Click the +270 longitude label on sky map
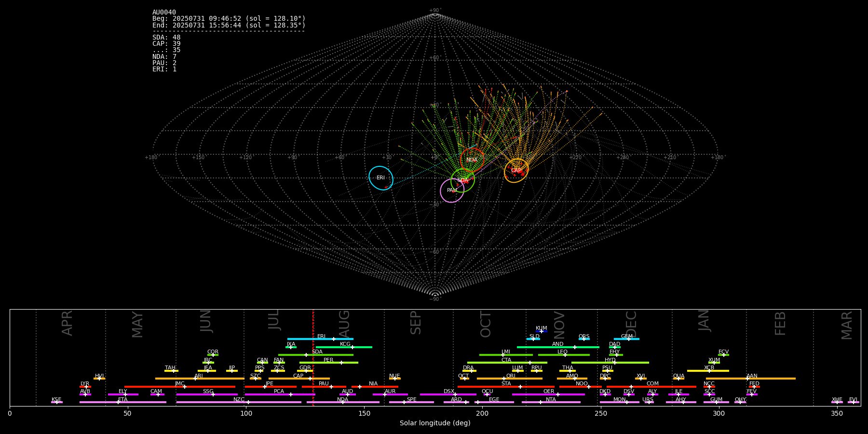Viewport: 868px width, 434px height. coord(575,158)
